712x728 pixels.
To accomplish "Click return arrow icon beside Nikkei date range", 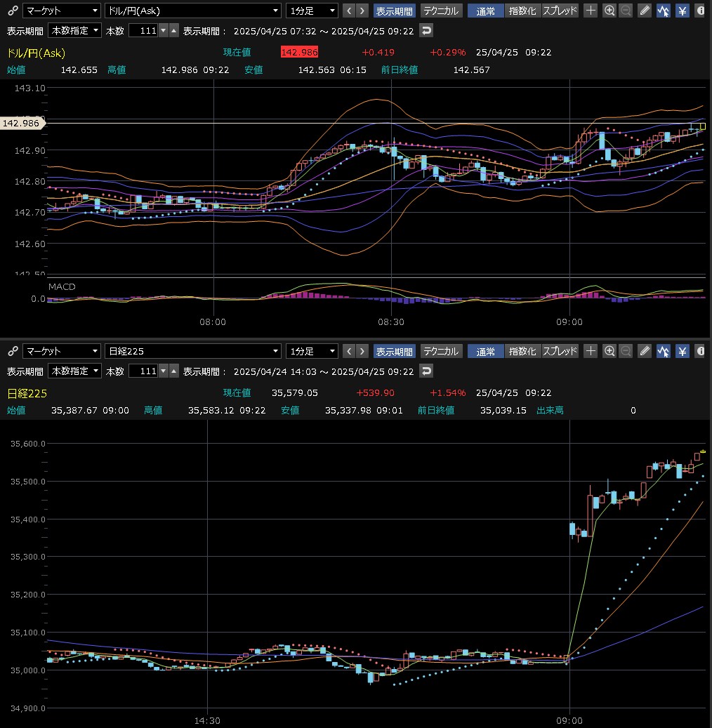I will tap(426, 371).
